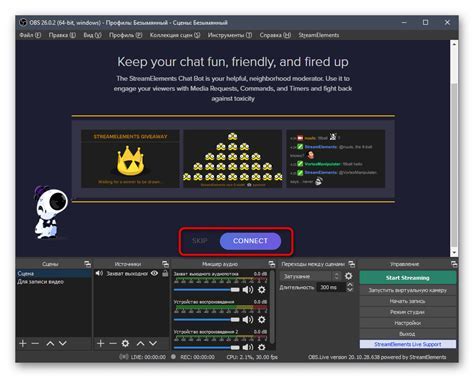
Task: Click the SKIP link
Action: pyautogui.click(x=200, y=241)
